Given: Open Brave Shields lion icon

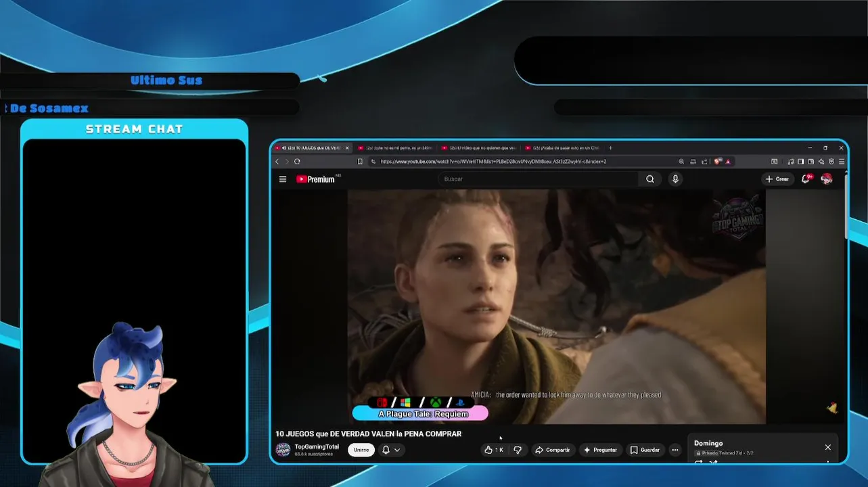Looking at the screenshot, I should [717, 162].
